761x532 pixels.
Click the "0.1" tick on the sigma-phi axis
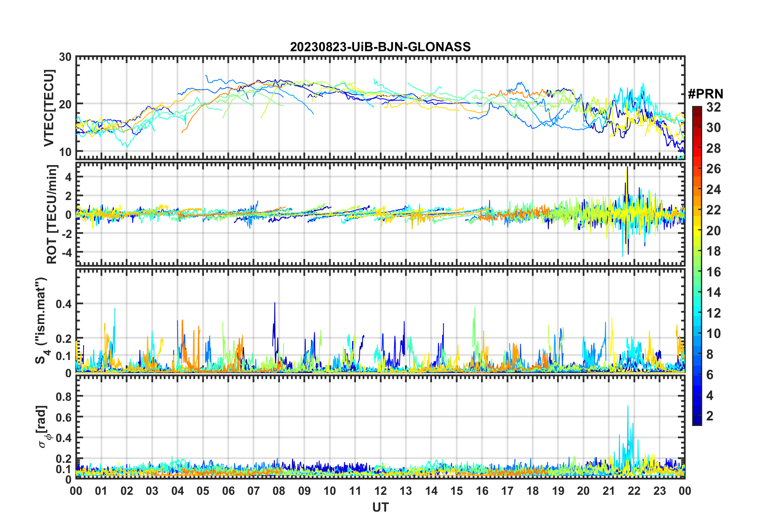[64, 469]
